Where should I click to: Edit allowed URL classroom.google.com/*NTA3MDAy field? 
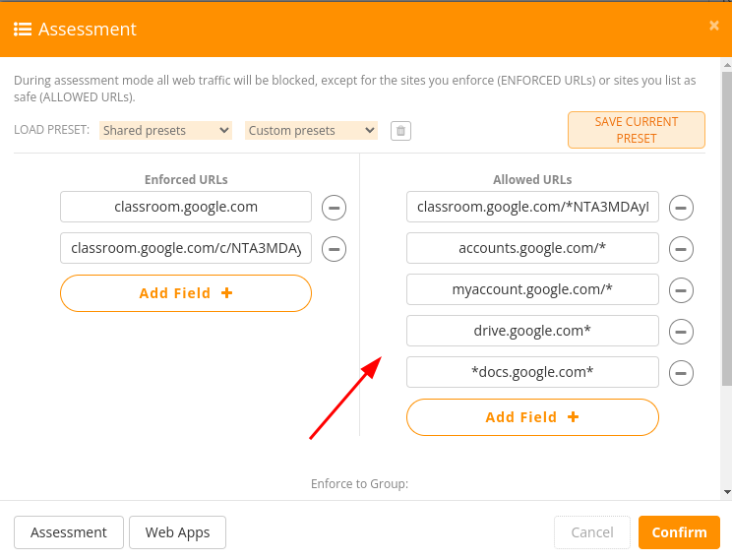(x=532, y=207)
